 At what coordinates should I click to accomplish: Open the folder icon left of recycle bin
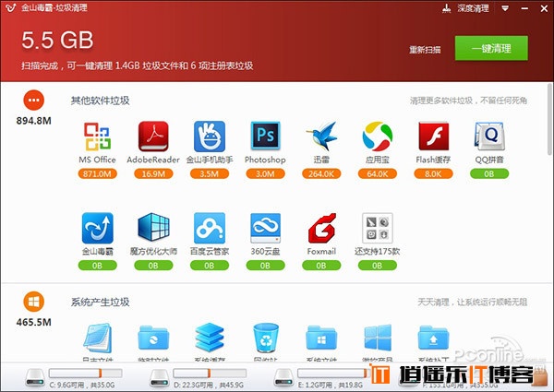point(153,338)
